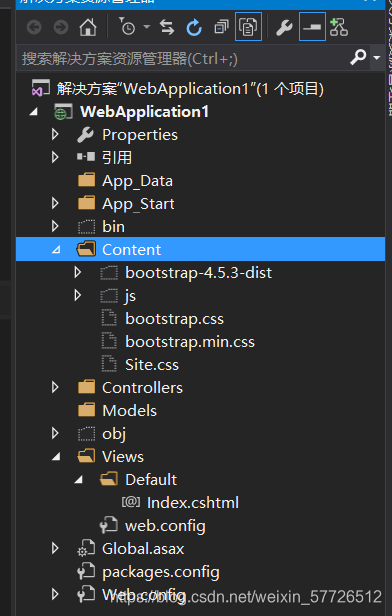Select the App_Data folder
The height and width of the screenshot is (616, 392).
pyautogui.click(x=137, y=181)
